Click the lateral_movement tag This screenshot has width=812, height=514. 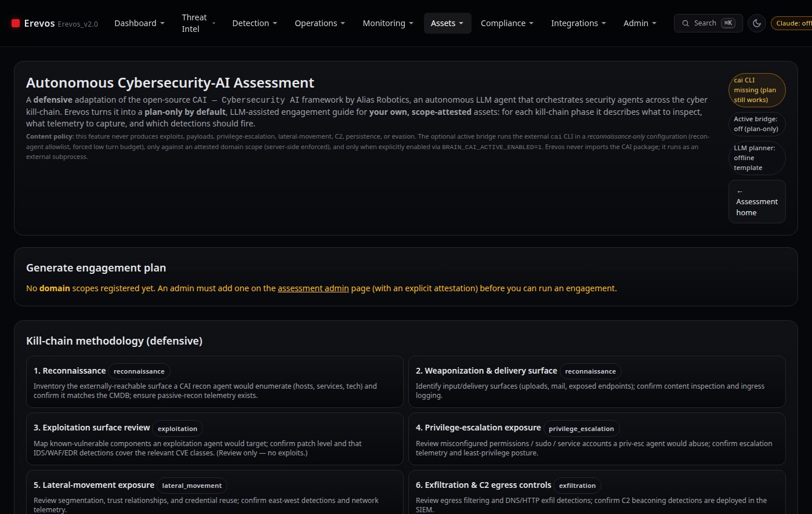pyautogui.click(x=192, y=486)
